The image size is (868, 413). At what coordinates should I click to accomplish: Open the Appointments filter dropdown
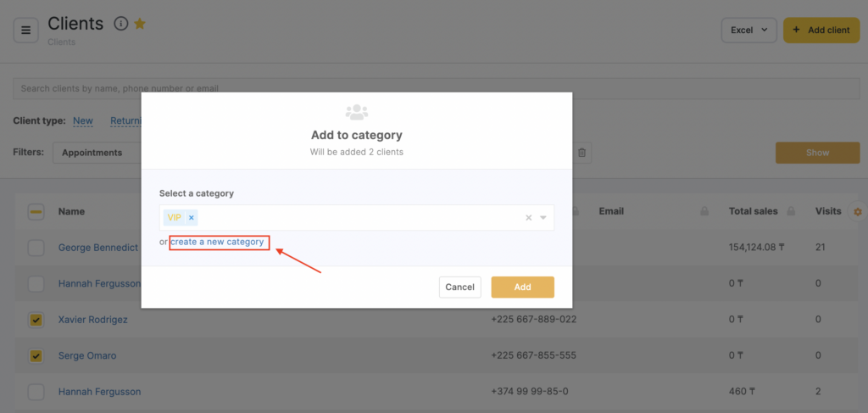93,153
